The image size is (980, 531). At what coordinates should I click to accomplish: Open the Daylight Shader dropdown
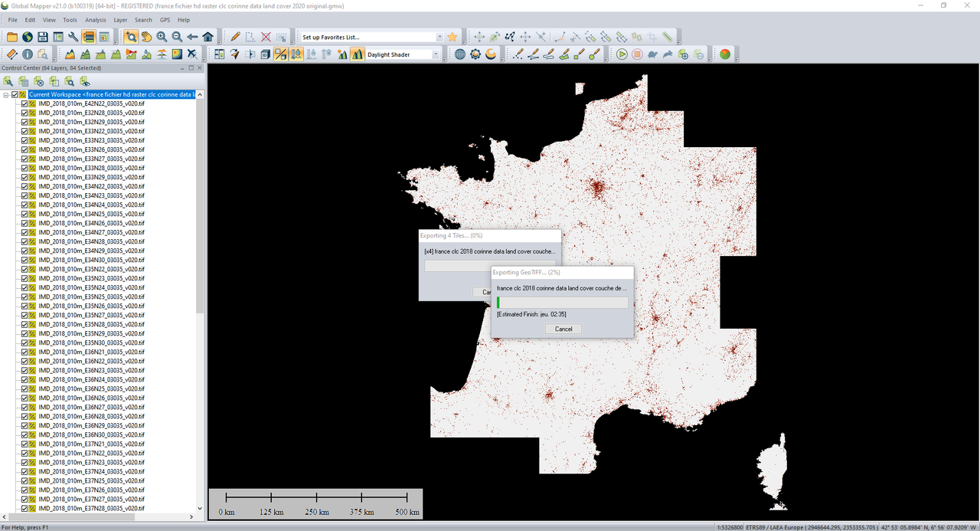[x=436, y=54]
